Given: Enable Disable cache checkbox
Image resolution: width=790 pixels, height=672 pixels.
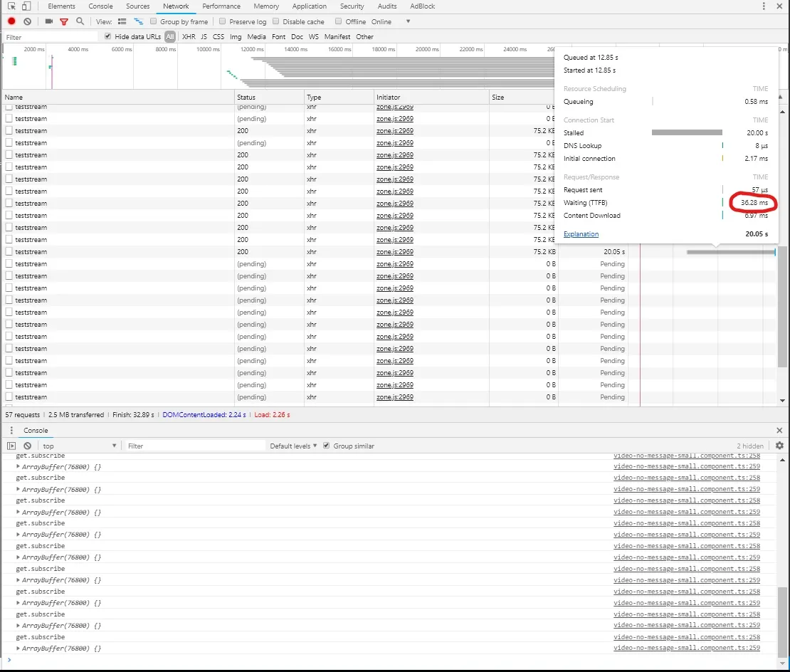Looking at the screenshot, I should pos(275,21).
